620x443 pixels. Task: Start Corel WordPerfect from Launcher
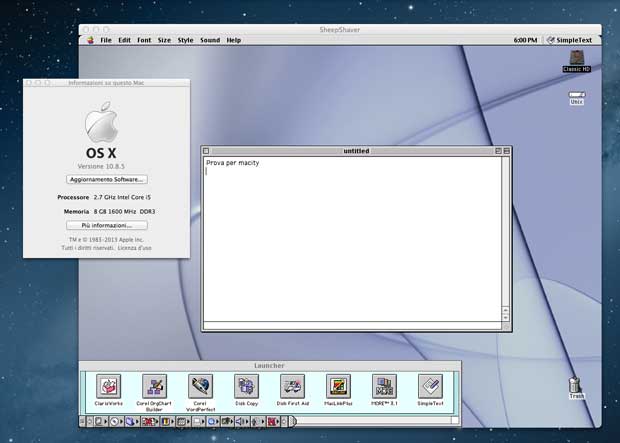pos(201,386)
